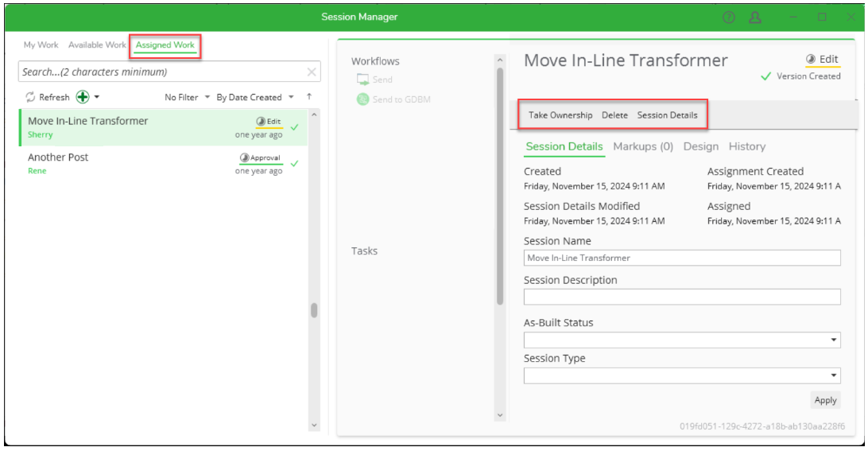
Task: Click the Delete button
Action: pyautogui.click(x=614, y=115)
